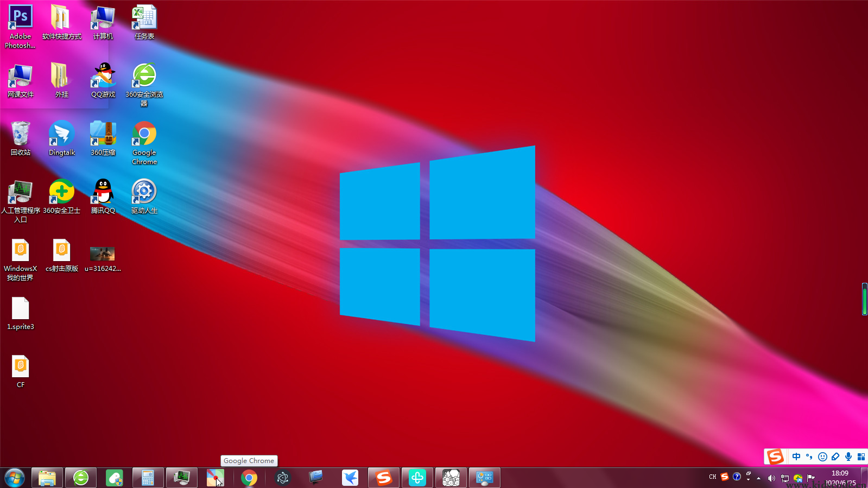868x488 pixels.
Task: Open Calculator from the taskbar
Action: coord(148,478)
